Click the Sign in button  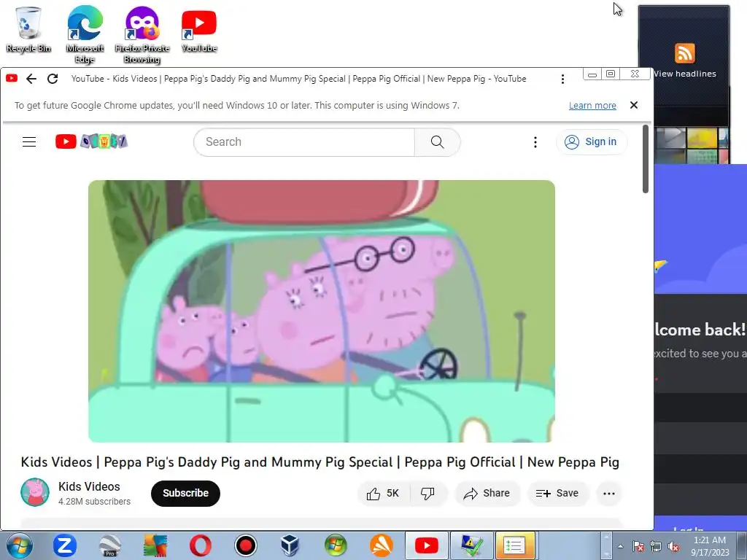(x=591, y=142)
